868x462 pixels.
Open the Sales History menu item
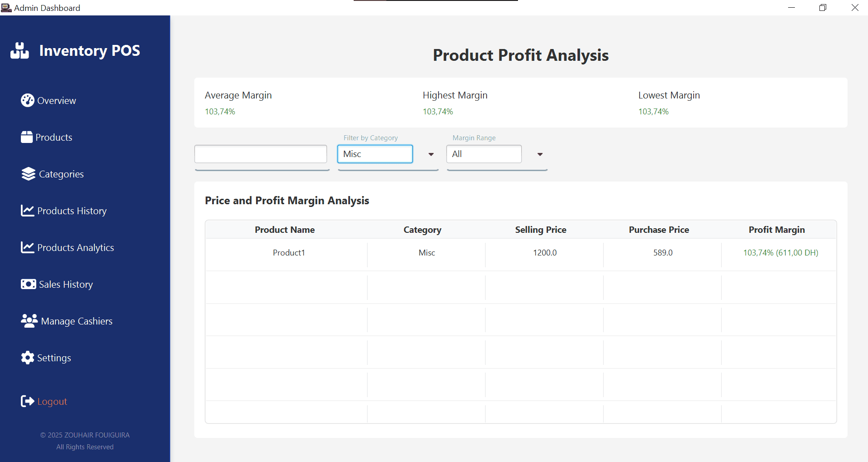pos(66,285)
